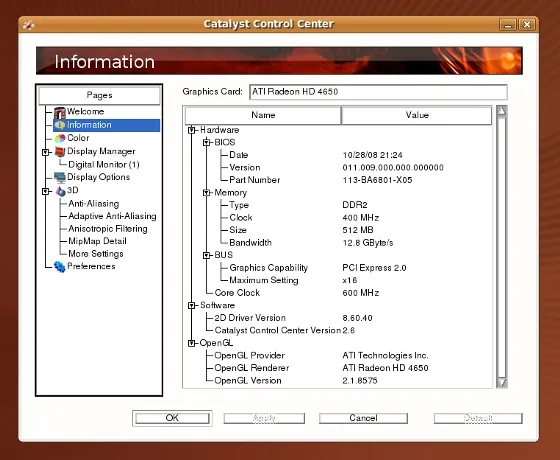Select the BIOS Version row
This screenshot has height=460, width=560.
(x=339, y=168)
